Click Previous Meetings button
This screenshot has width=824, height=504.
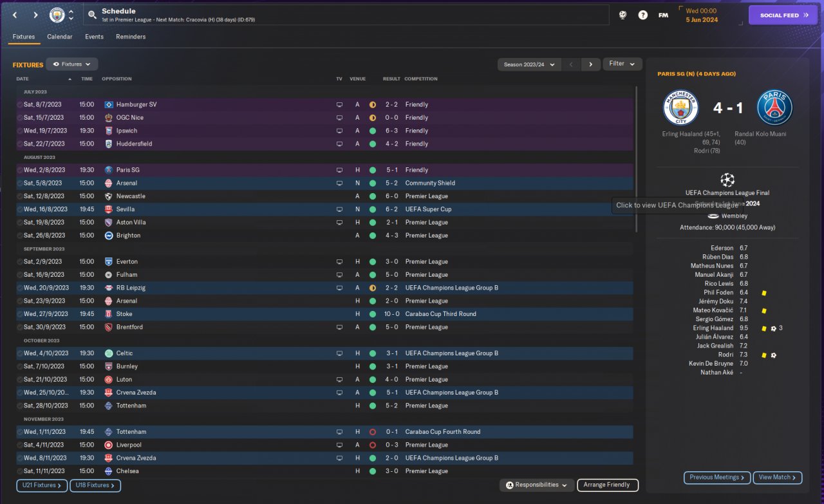click(717, 478)
